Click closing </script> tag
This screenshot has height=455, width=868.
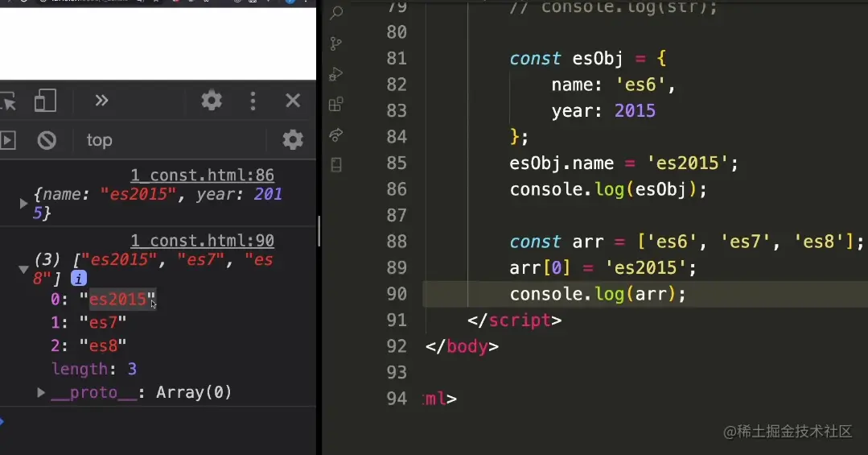click(514, 321)
